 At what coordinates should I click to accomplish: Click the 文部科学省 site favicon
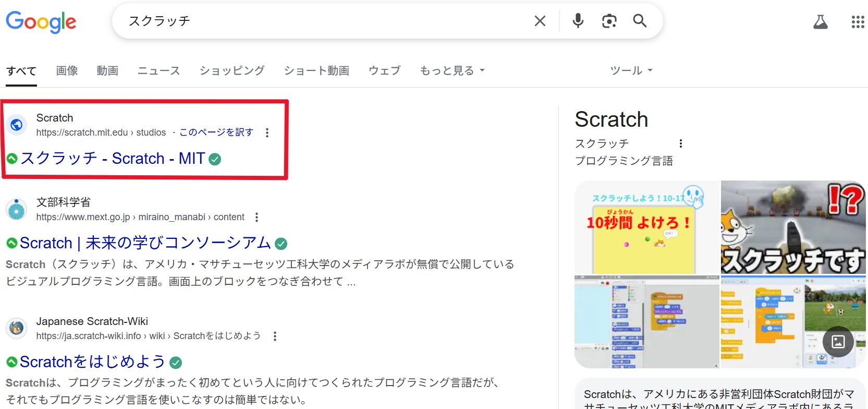click(x=17, y=209)
